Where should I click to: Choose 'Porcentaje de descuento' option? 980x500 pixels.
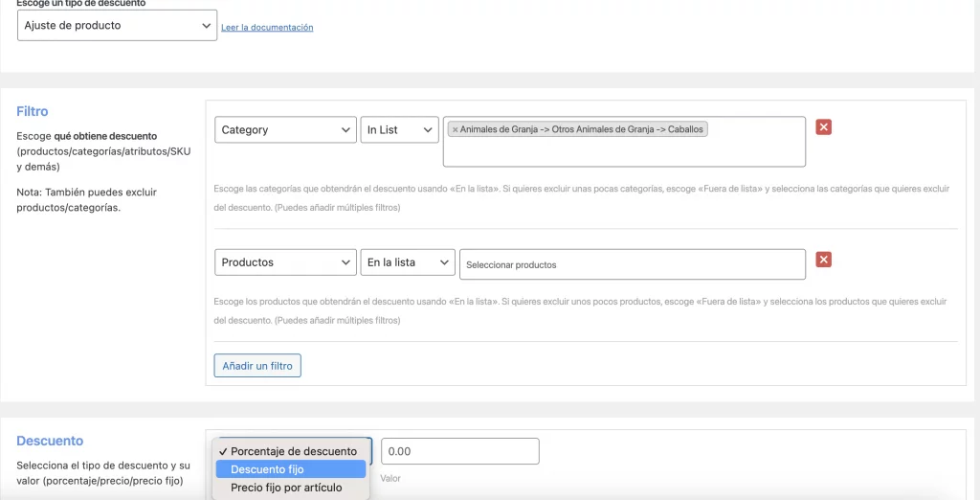pyautogui.click(x=293, y=451)
